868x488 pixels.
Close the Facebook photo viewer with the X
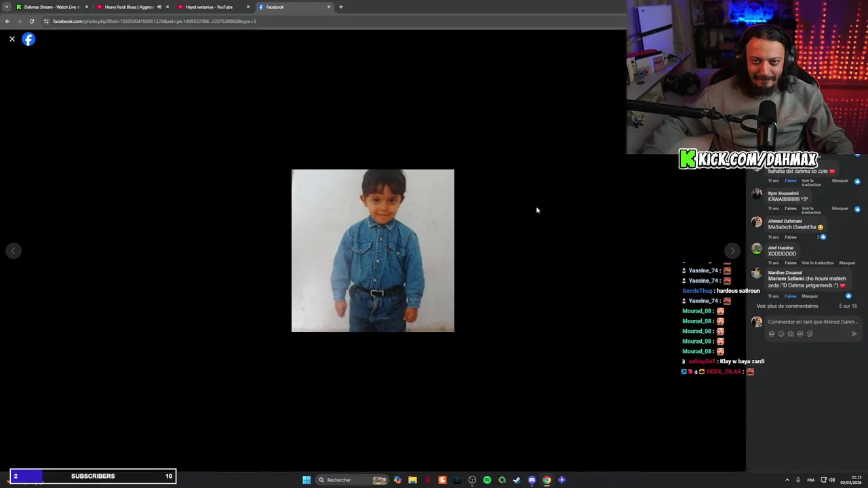(12, 39)
